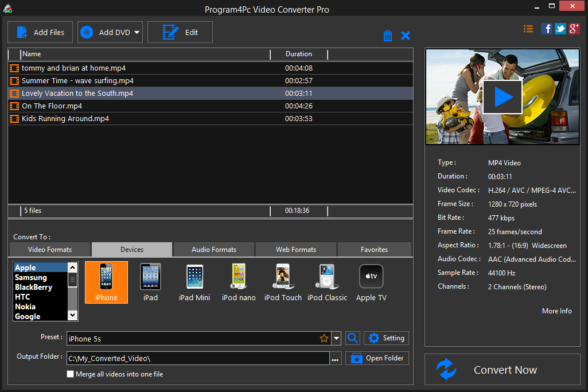
Task: Open the More Info link
Action: click(556, 311)
